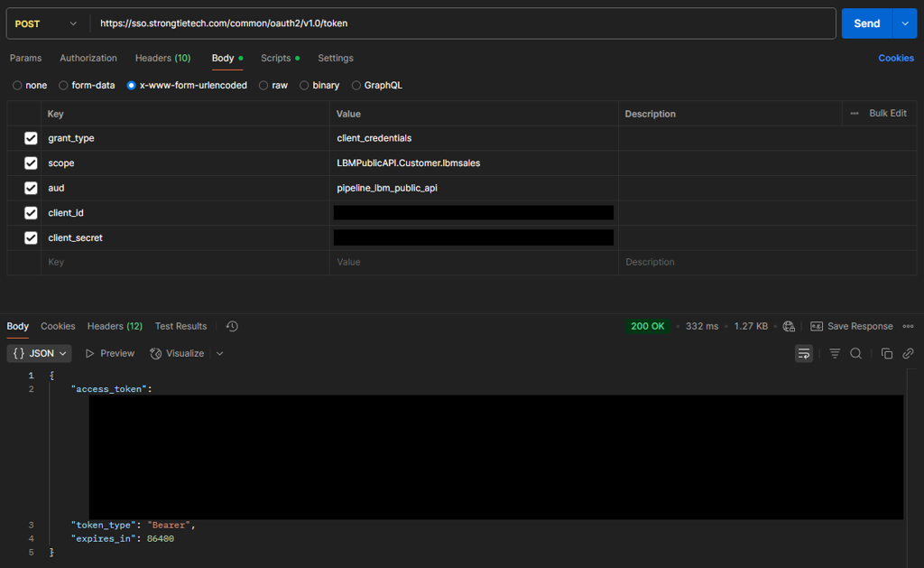
Task: Toggle word wrap in response viewer
Action: tap(803, 353)
